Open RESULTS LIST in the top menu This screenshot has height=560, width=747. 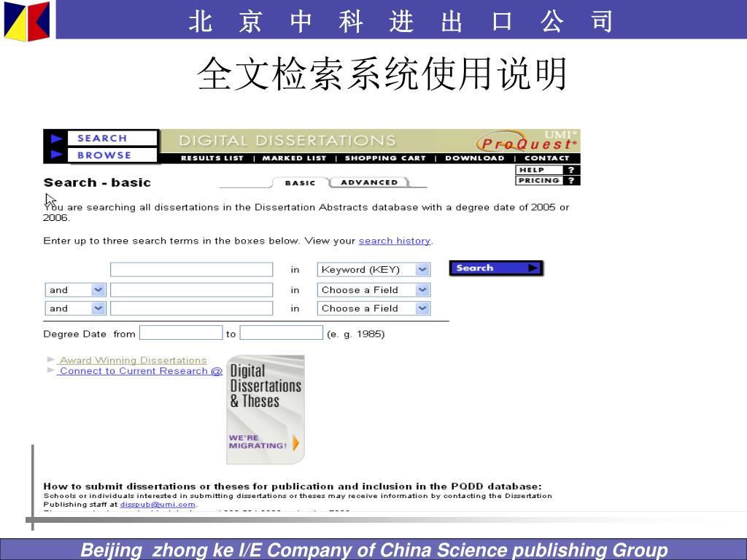tap(212, 158)
